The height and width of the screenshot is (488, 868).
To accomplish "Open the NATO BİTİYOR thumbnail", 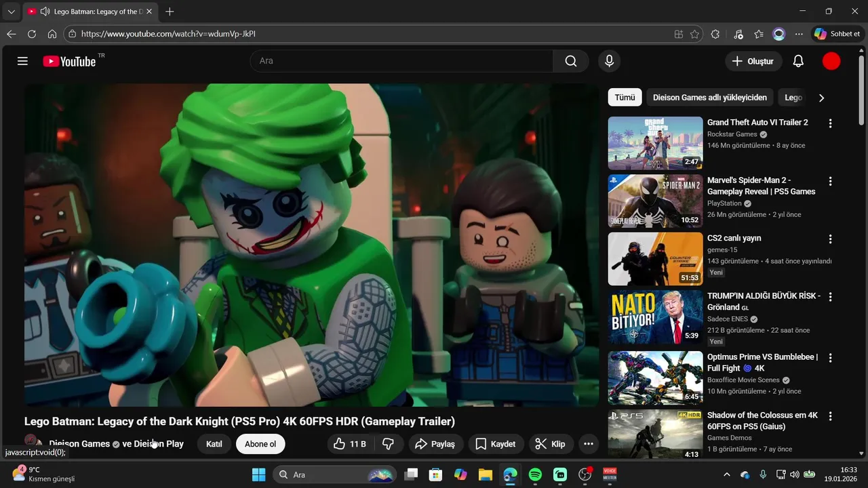I will [x=655, y=317].
